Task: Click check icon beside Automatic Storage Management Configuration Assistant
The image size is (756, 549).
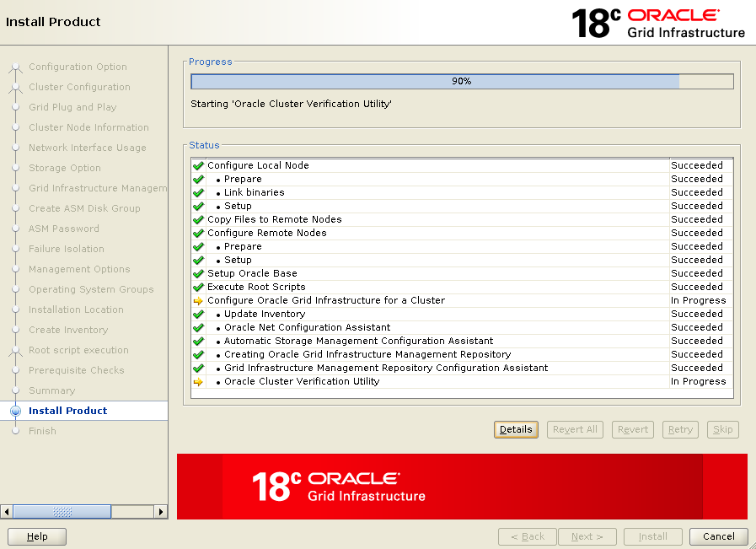Action: click(x=198, y=341)
